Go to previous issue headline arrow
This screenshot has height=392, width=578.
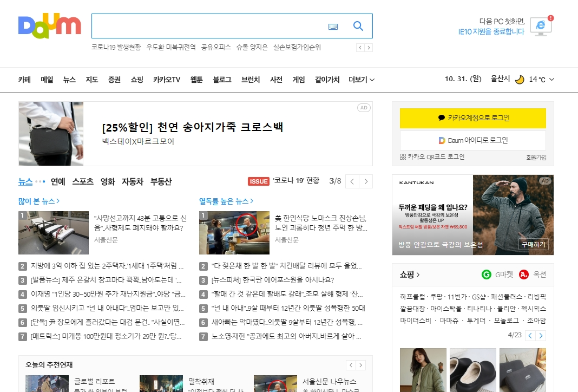click(352, 181)
